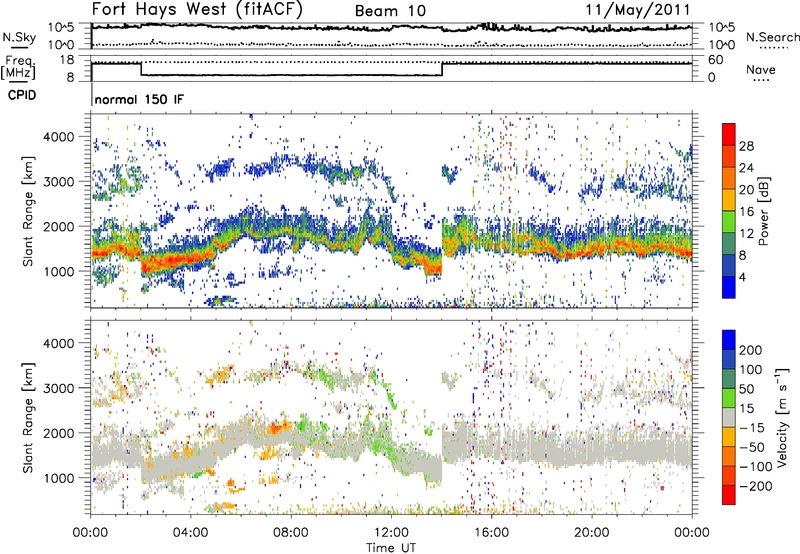Viewport: 800px width, 554px height.
Task: Click the "60" tick on the Nave axis
Action: coord(715,60)
